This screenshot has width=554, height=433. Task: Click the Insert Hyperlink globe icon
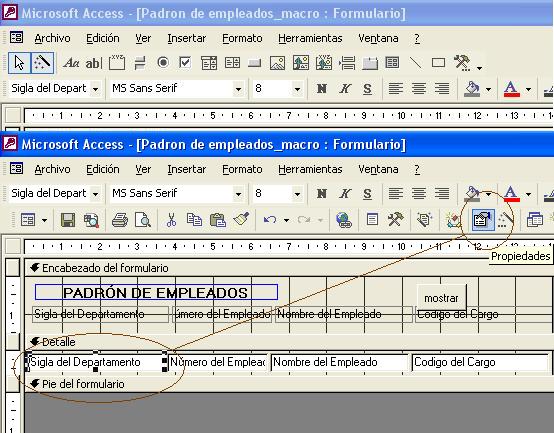(x=343, y=220)
